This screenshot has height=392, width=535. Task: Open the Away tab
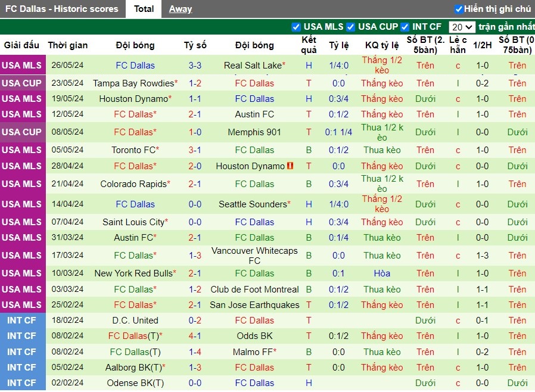tap(181, 9)
